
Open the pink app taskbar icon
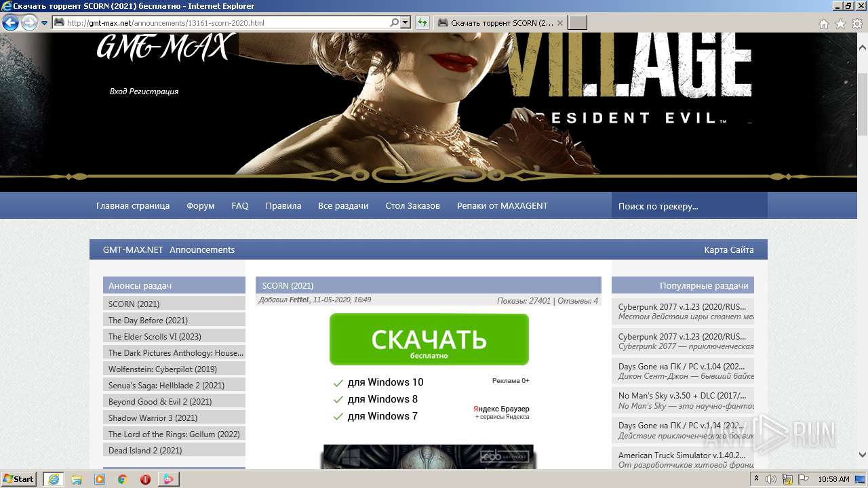coord(168,479)
